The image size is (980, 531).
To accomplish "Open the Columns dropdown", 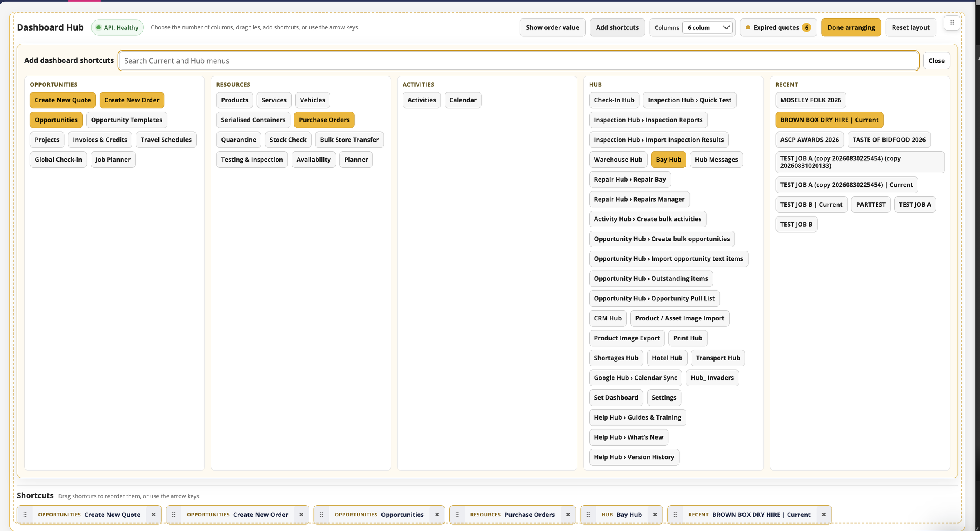I will pyautogui.click(x=708, y=27).
